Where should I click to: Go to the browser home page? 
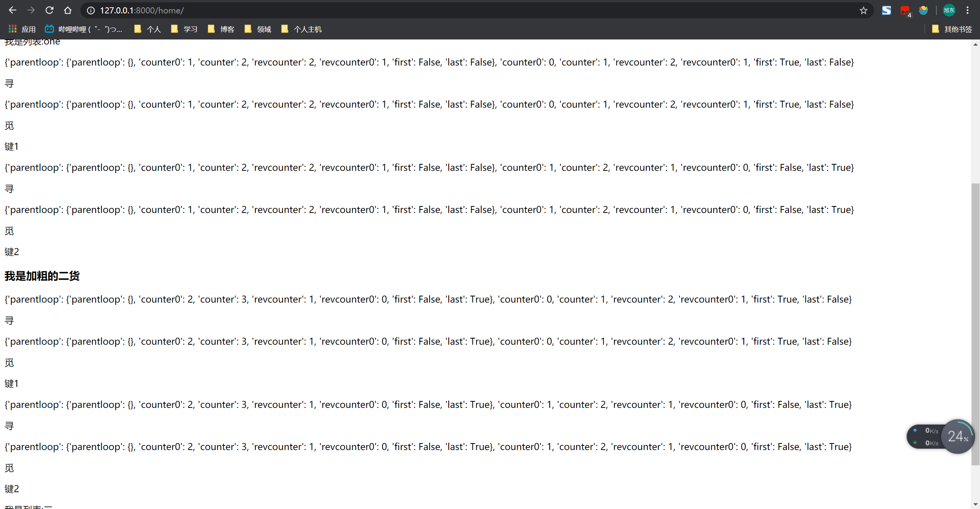[x=68, y=10]
